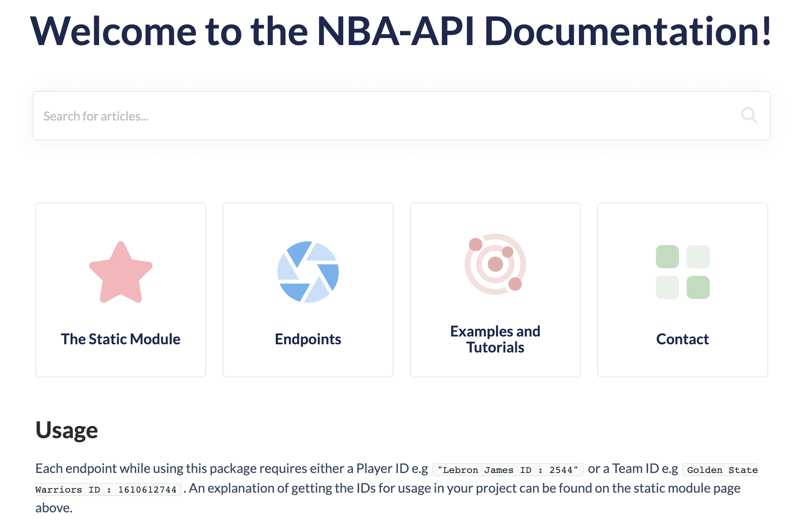The image size is (801, 532).
Task: Click the Examples and Tutorials label
Action: click(495, 339)
